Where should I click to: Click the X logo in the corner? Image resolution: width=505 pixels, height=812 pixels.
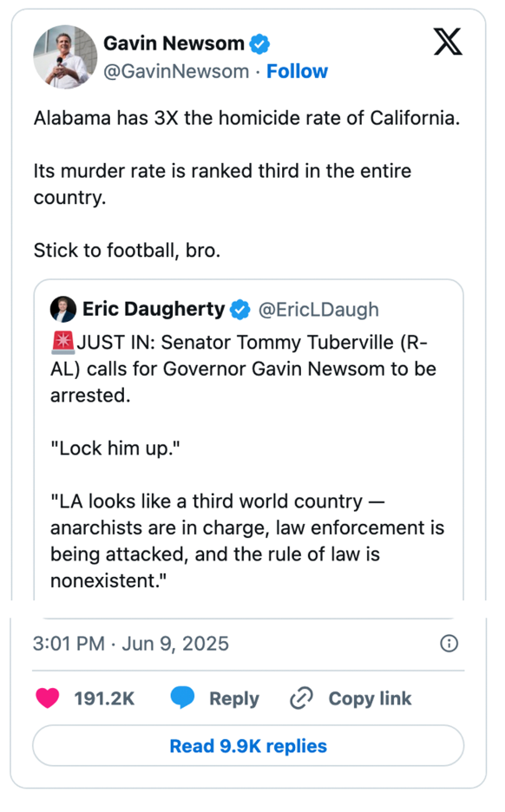448,42
